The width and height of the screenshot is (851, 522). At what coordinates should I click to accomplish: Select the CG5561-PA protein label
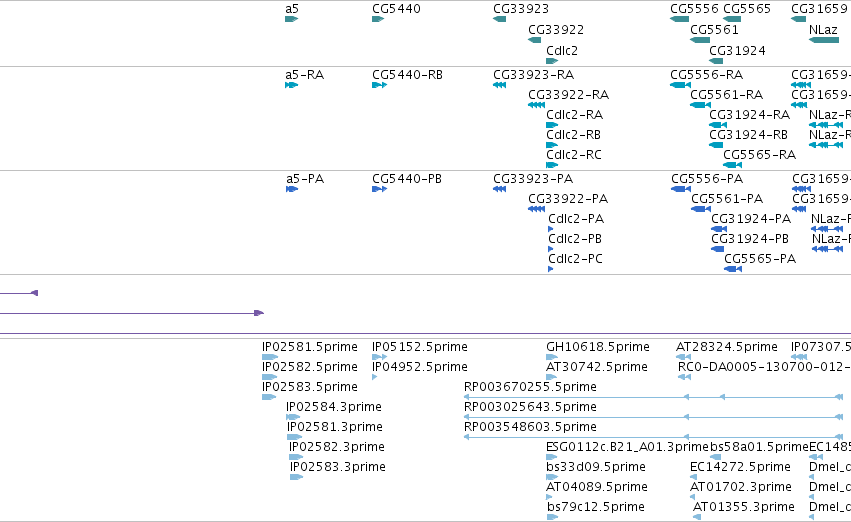coord(727,199)
